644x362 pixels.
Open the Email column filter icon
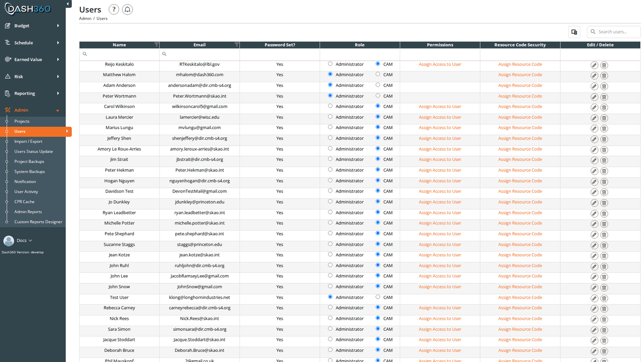click(x=236, y=45)
